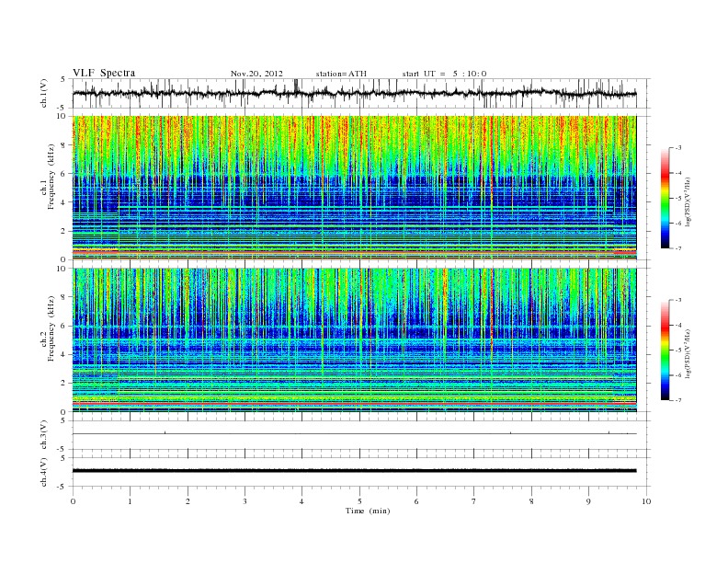Click the ch.1 spectrogram "8" kHz tick label

64,145
